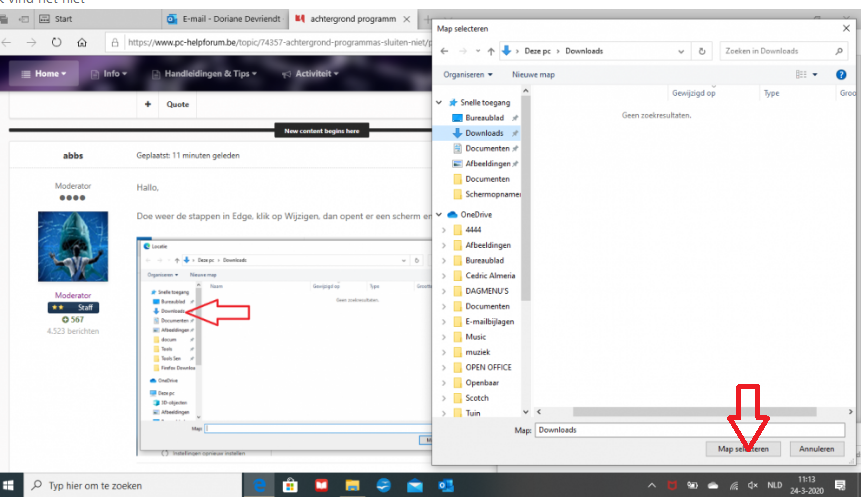The height and width of the screenshot is (497, 864).
Task: Go back in Map selecteren dialog
Action: tap(445, 51)
